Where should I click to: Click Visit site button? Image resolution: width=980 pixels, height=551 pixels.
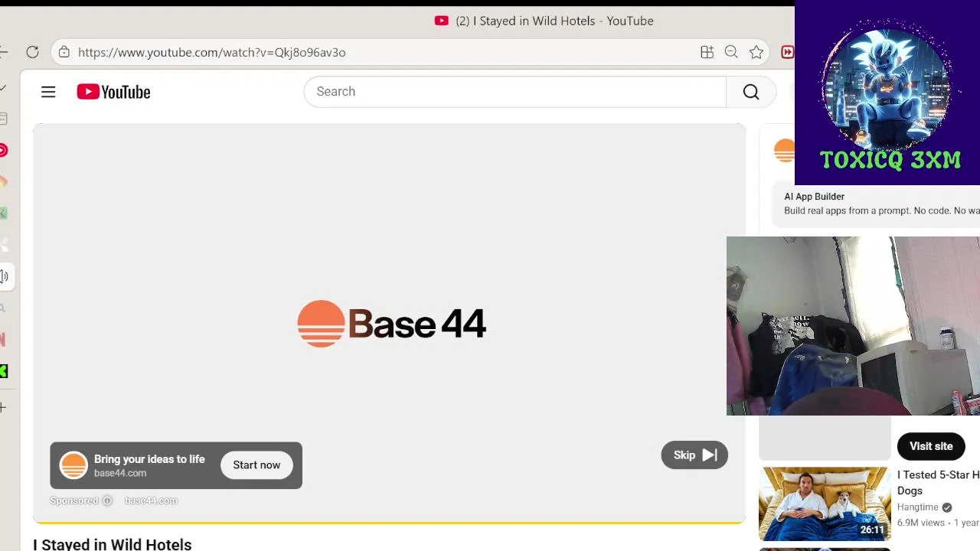[931, 446]
